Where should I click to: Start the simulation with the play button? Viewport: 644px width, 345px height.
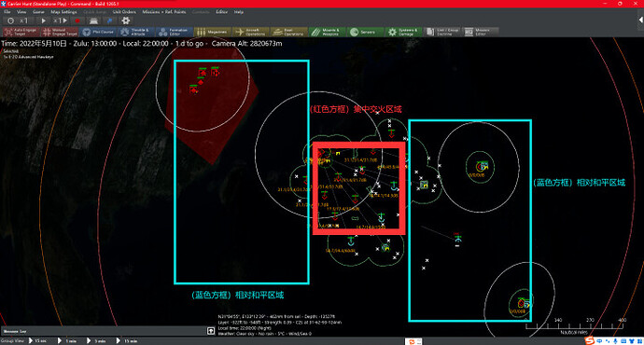[43, 21]
